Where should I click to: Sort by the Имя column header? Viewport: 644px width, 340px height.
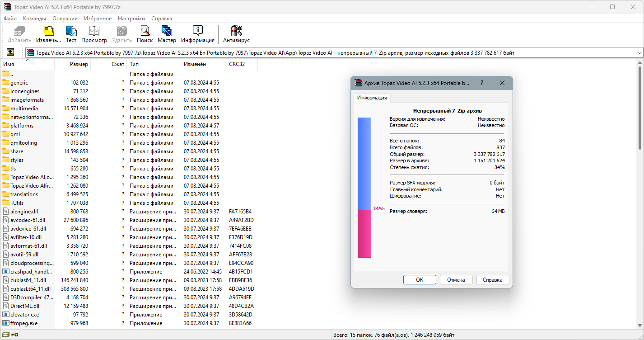click(x=27, y=64)
